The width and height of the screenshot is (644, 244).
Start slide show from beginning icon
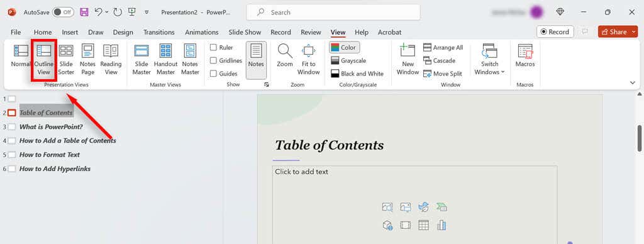click(x=132, y=12)
